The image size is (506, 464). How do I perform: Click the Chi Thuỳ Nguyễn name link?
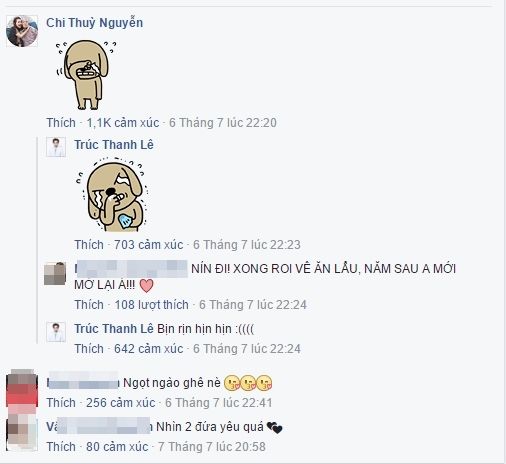click(94, 23)
